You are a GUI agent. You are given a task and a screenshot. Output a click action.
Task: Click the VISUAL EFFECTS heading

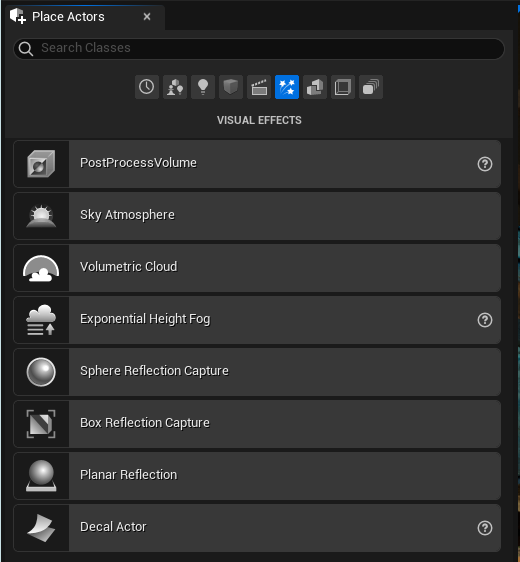pyautogui.click(x=259, y=120)
